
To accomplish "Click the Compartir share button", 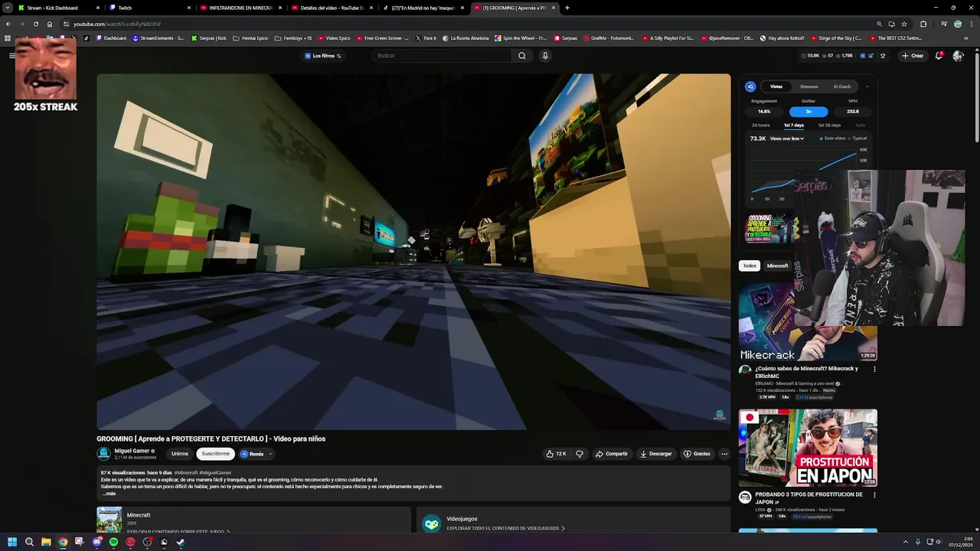I will click(612, 454).
